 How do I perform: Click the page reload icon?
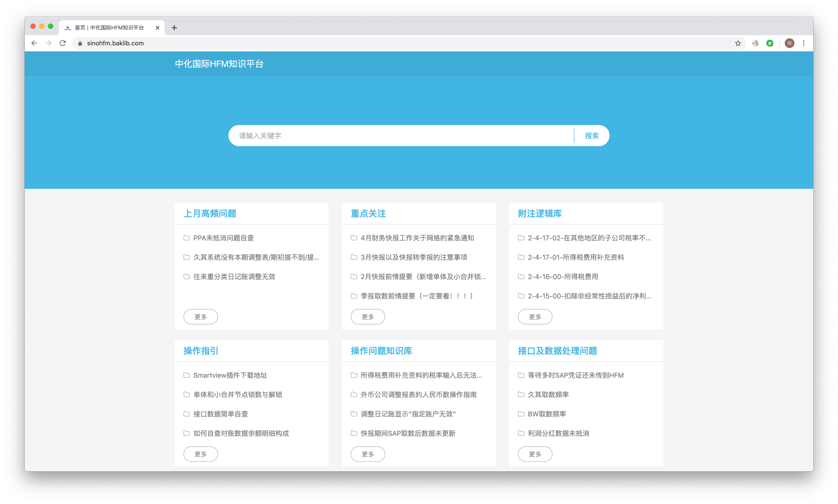(62, 43)
